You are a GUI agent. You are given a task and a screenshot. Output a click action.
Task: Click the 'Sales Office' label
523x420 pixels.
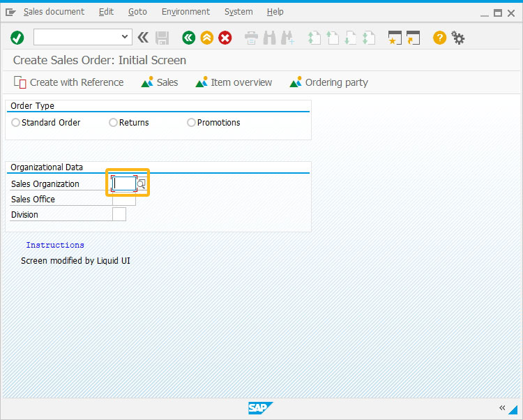(33, 199)
